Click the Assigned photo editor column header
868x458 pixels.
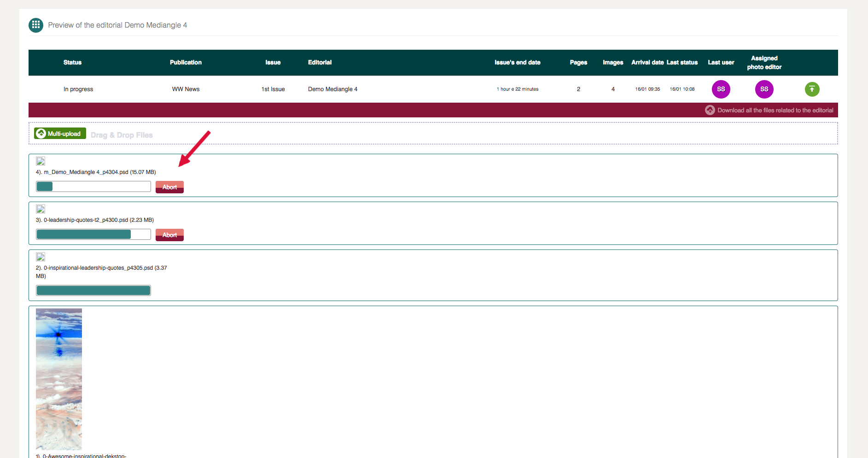(764, 63)
